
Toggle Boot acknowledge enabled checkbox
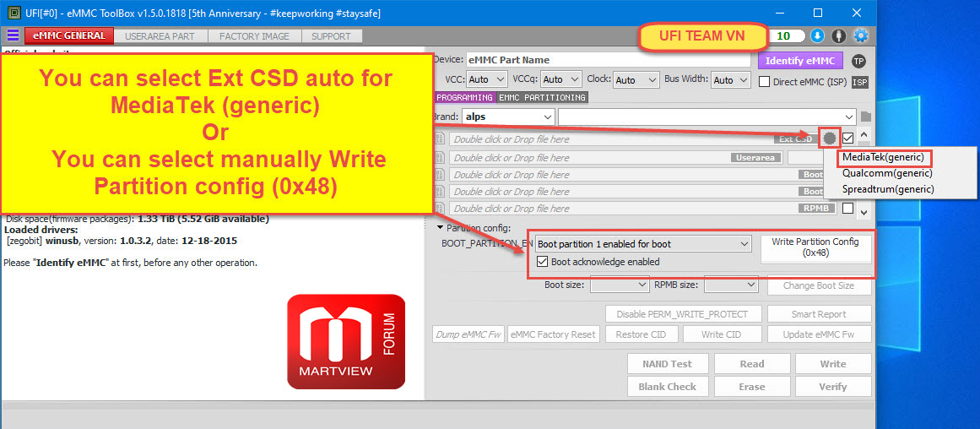(543, 262)
